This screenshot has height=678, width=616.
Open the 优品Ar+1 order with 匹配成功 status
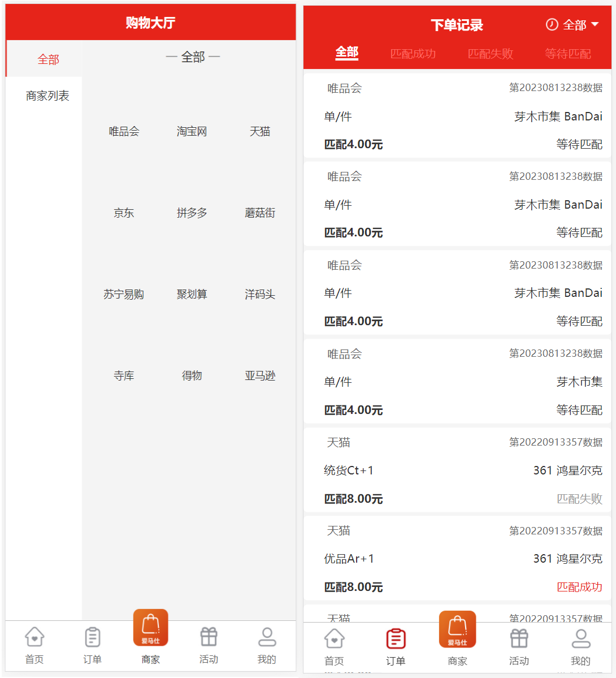457,559
